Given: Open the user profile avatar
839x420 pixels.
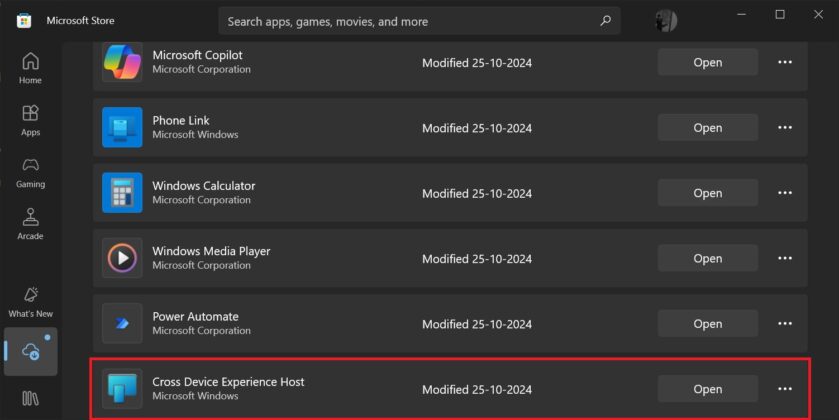Looking at the screenshot, I should [666, 21].
